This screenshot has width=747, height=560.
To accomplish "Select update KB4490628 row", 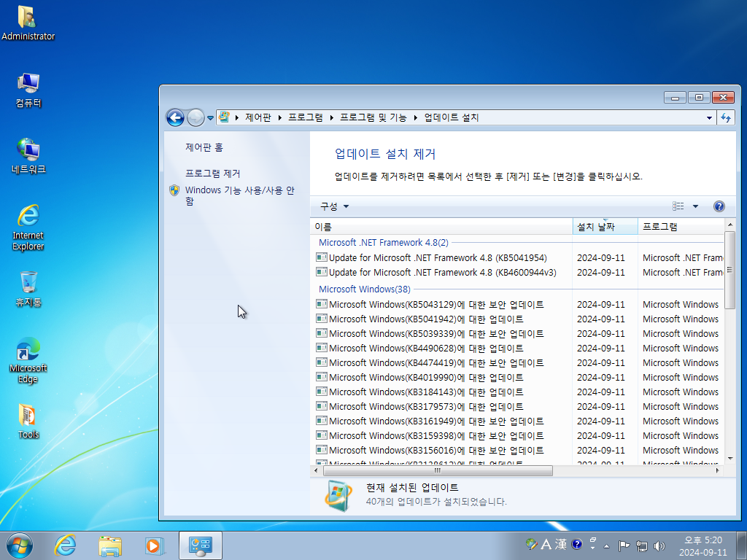I will [426, 348].
